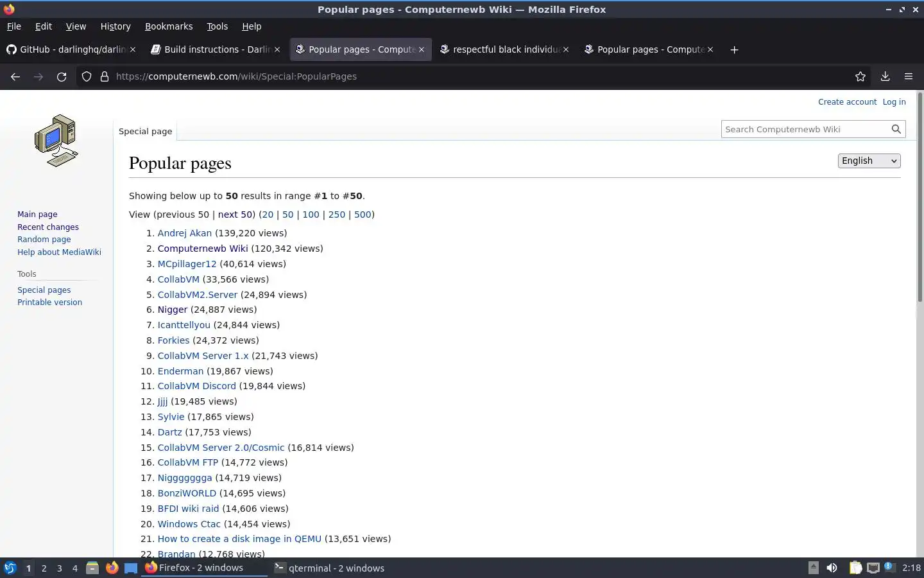Open How to create a disk image in QEMU
924x578 pixels.
239,539
